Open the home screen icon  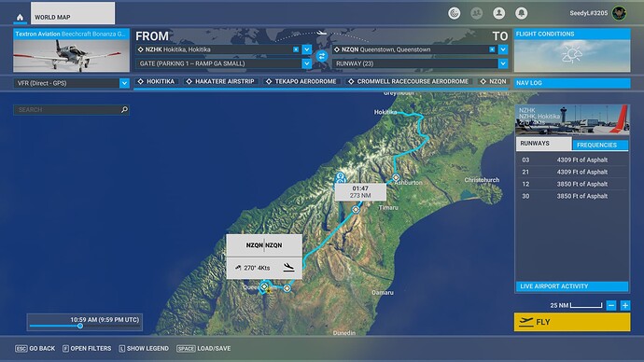tap(20, 17)
